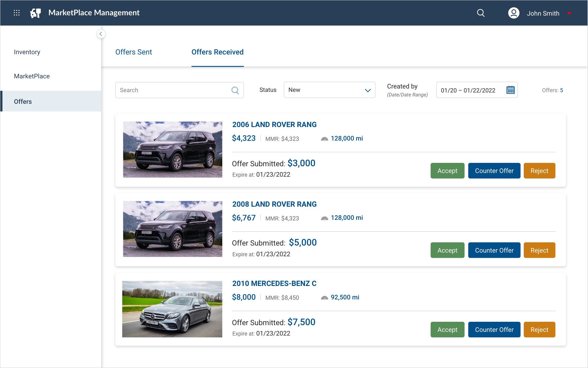This screenshot has width=588, height=368.
Task: Open Inventory in the sidebar
Action: pos(27,52)
